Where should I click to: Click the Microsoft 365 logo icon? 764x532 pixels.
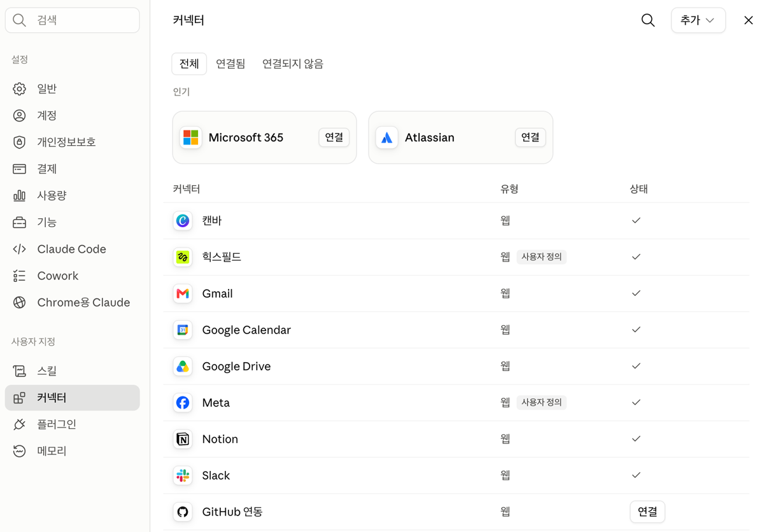click(x=191, y=137)
